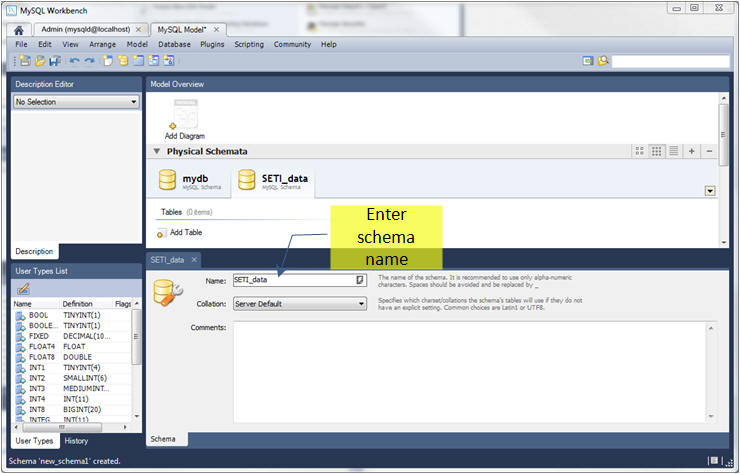740x474 pixels.
Task: Switch schemata view to small icon grid
Action: pos(656,151)
